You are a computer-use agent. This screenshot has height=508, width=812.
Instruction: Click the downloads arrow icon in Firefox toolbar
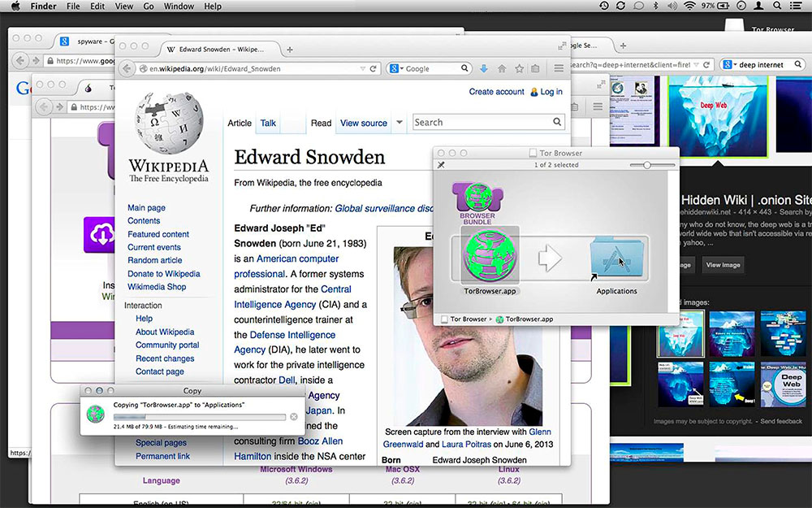pyautogui.click(x=484, y=68)
